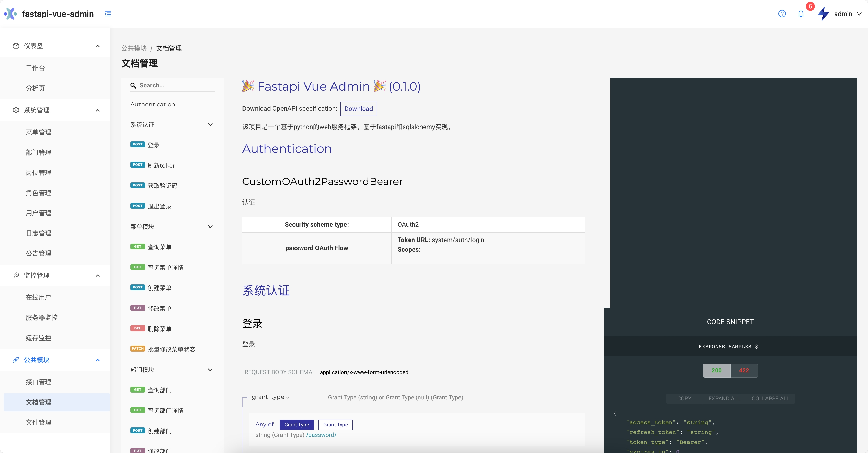Viewport: 868px width, 453px height.
Task: Open help question mark icon
Action: (782, 14)
